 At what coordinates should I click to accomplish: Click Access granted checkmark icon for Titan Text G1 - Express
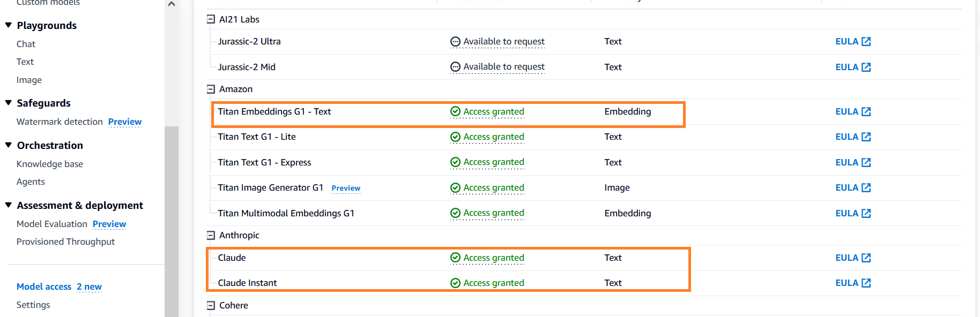point(455,162)
